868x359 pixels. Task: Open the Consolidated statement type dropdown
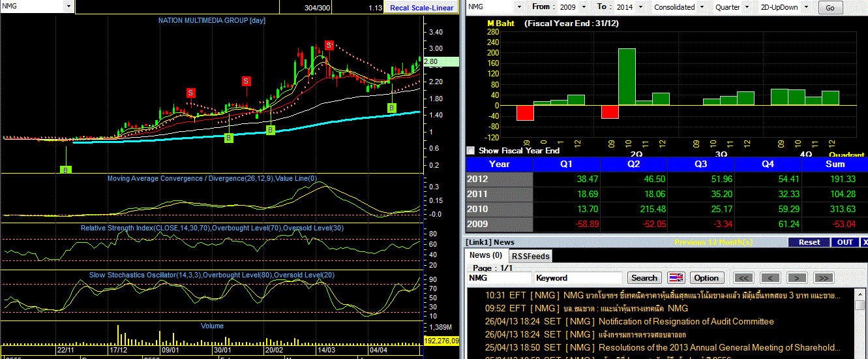[x=702, y=7]
